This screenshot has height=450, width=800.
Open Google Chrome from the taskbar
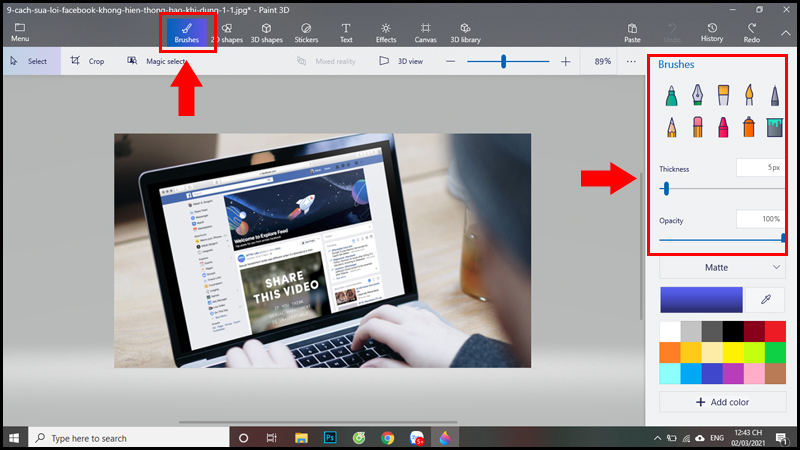pyautogui.click(x=388, y=438)
